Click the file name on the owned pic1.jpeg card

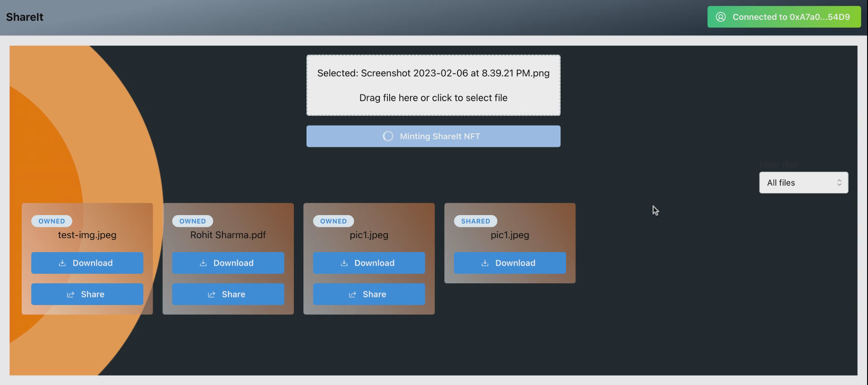[369, 235]
